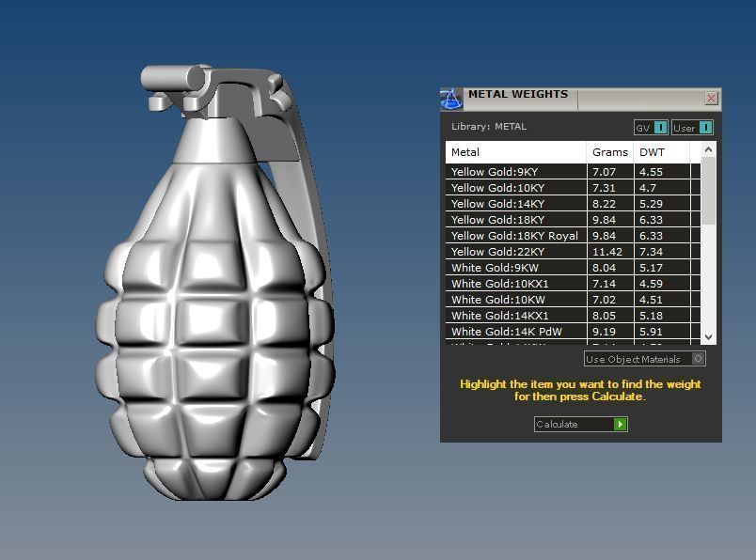The height and width of the screenshot is (560, 756).
Task: Click the Metal Weights panel logo icon
Action: coord(450,99)
